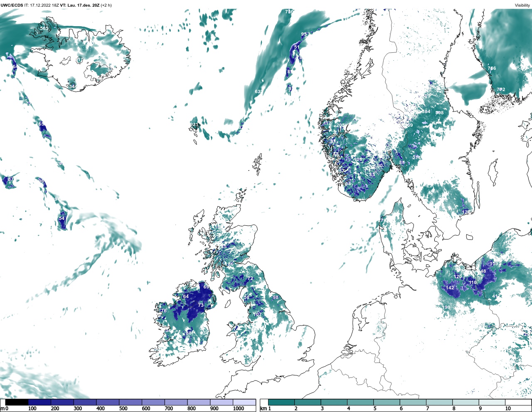Click the "km" unit label
The width and height of the screenshot is (532, 412).
pos(263,409)
